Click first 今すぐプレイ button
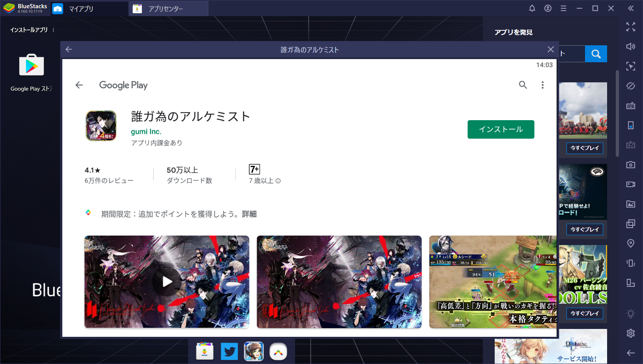Screen dimensions: 643x364 585,148
